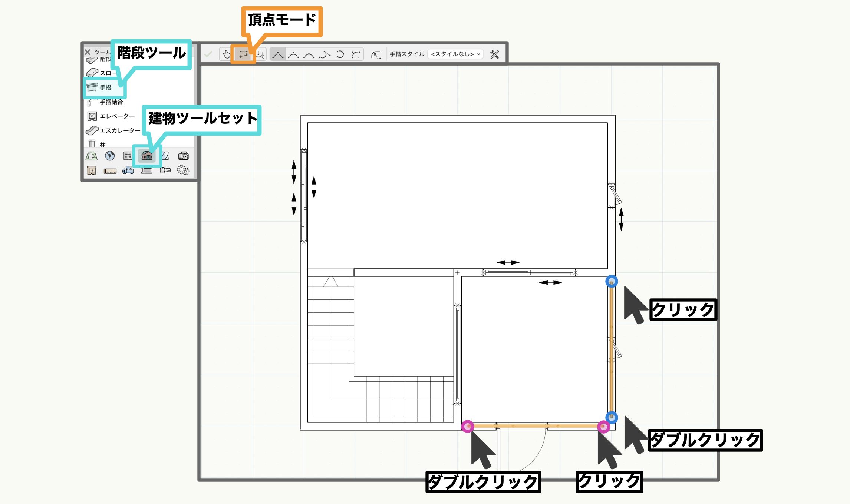Open the camera visualization tool set

point(183,156)
